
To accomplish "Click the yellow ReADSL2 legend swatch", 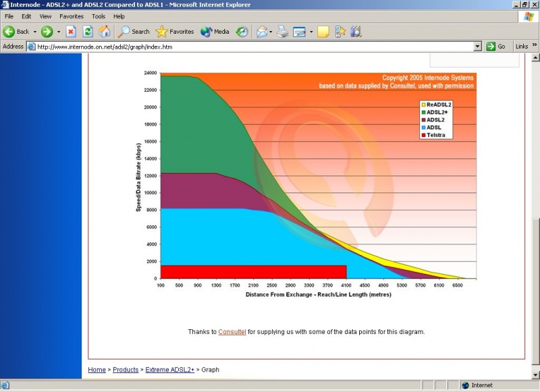I will [423, 105].
